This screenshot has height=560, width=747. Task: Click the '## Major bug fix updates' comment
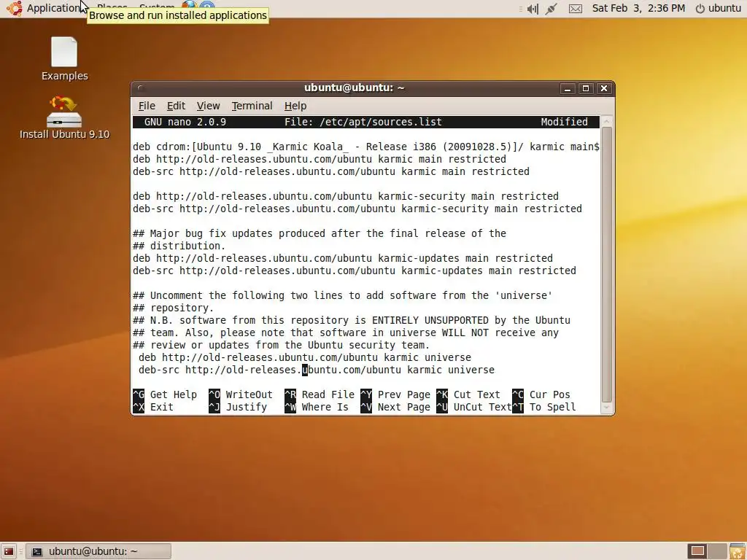click(x=320, y=233)
